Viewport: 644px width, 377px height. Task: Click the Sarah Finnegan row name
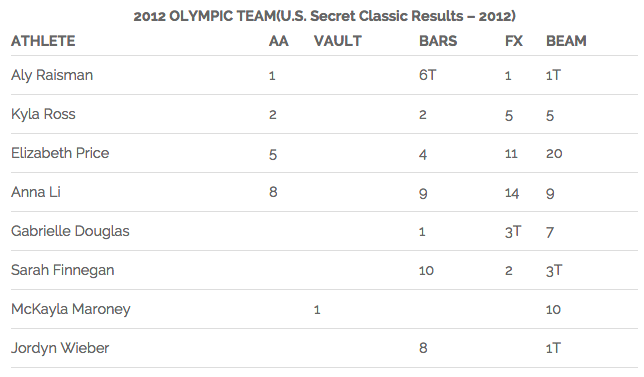(62, 270)
